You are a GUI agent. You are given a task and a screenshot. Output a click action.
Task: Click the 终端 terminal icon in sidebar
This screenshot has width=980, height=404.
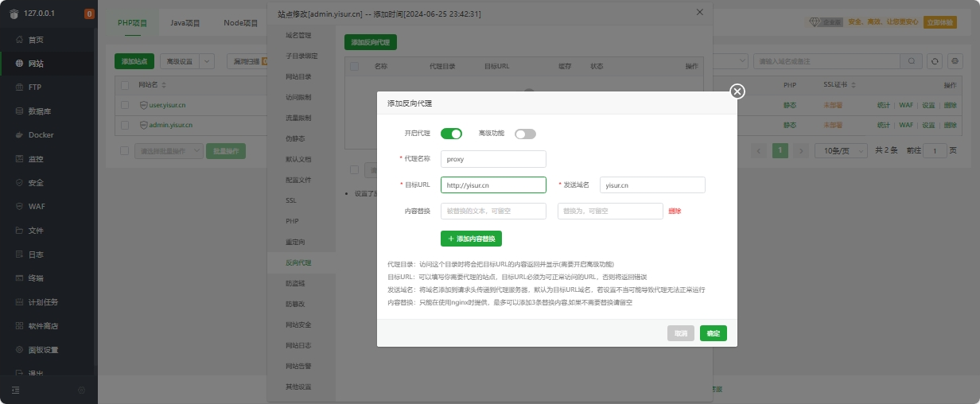[19, 278]
